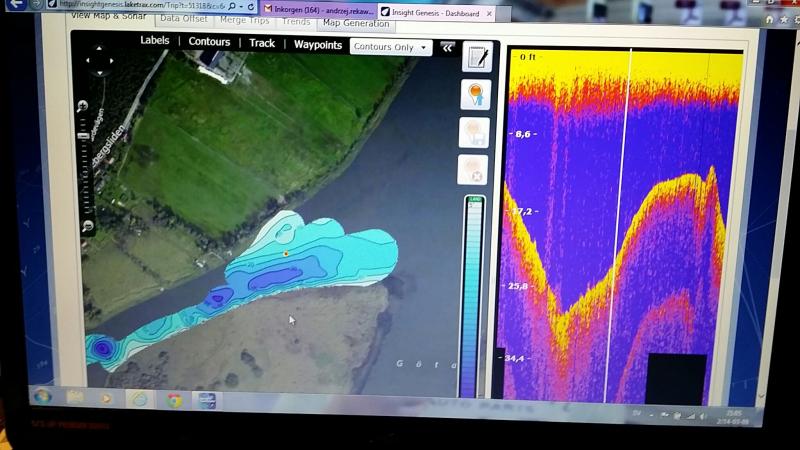Viewport: 800px width, 450px height.
Task: Select the Map Generation tab
Action: tap(355, 23)
